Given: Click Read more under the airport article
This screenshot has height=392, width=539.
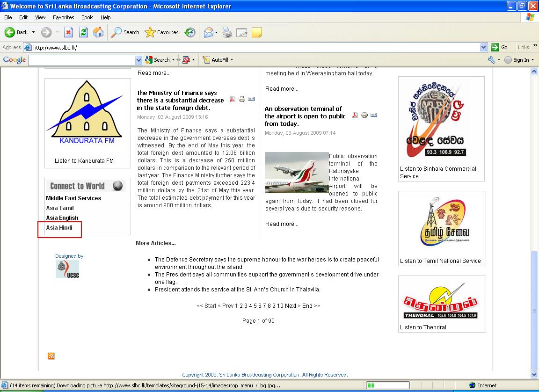Looking at the screenshot, I should tap(282, 224).
